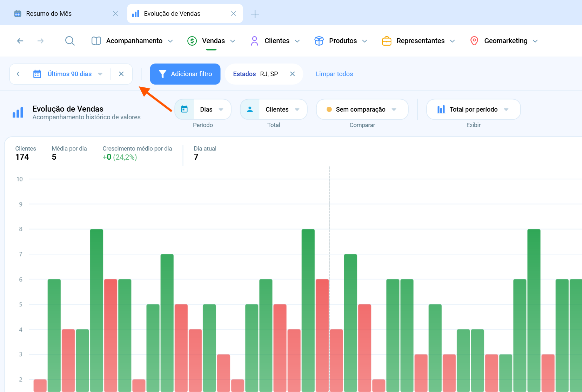Click the Vendas dollar-sign icon
This screenshot has height=392, width=582.
(x=192, y=41)
